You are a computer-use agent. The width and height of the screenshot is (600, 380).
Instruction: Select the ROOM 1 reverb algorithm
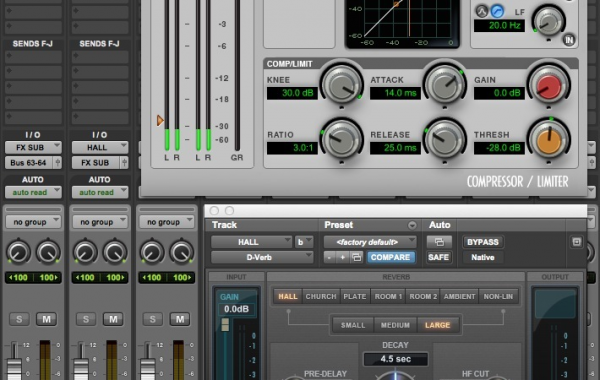(388, 297)
